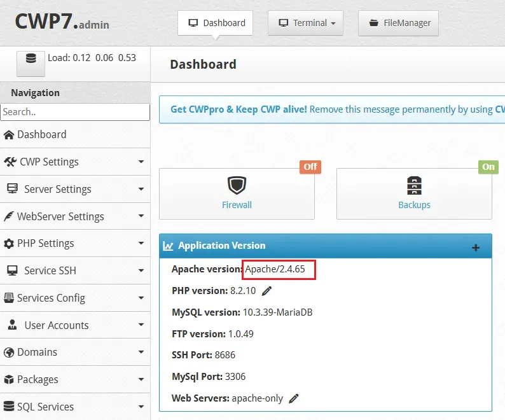Viewport: 505px width, 420px height.
Task: Select CWP Settings label in sidebar
Action: coord(49,162)
